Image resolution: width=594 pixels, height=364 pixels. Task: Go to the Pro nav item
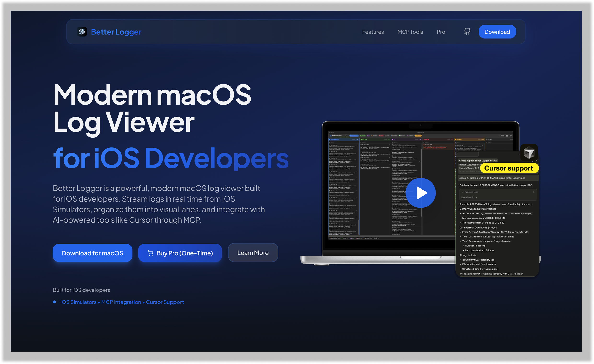click(x=441, y=32)
